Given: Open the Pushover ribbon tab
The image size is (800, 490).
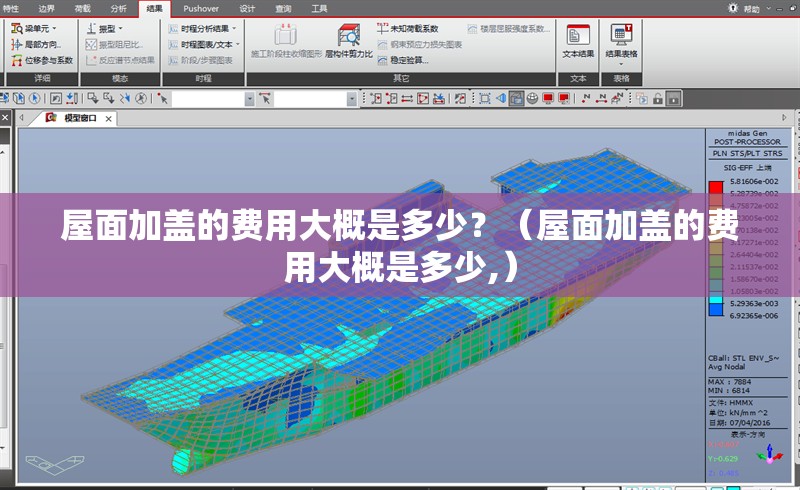Looking at the screenshot, I should click(201, 8).
